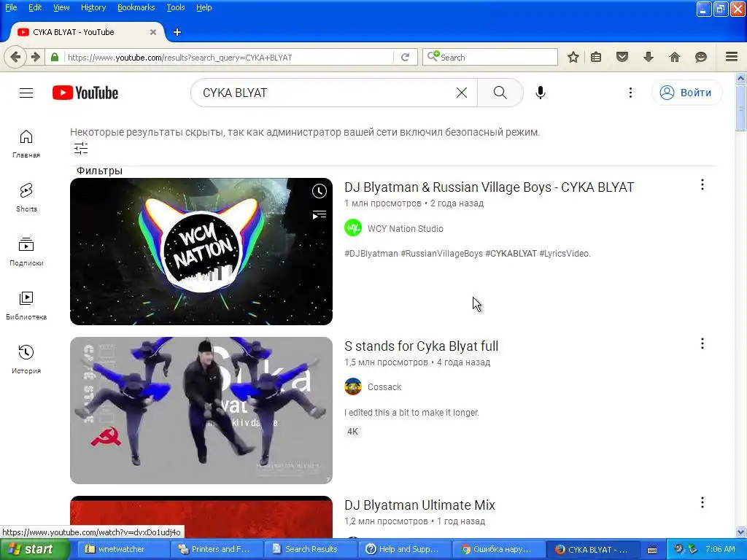Open the DJ Blyatman Ultimate Mix red thumbnail
The image size is (747, 560).
(x=201, y=517)
